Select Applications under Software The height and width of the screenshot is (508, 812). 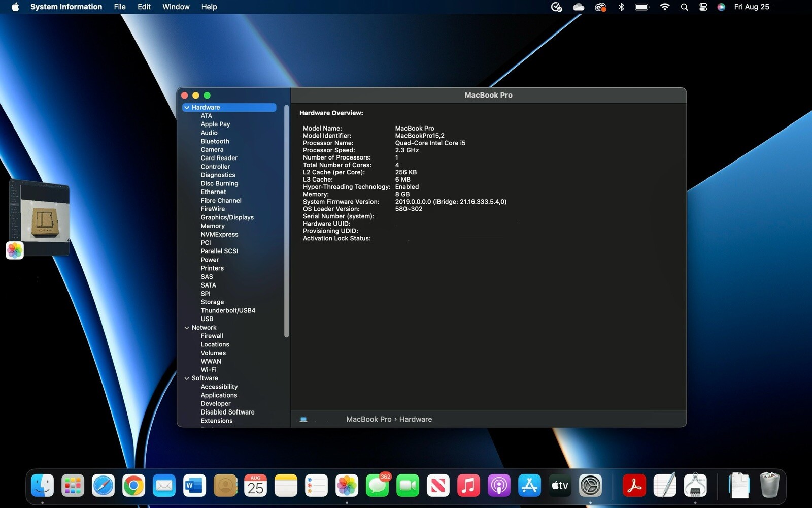219,395
